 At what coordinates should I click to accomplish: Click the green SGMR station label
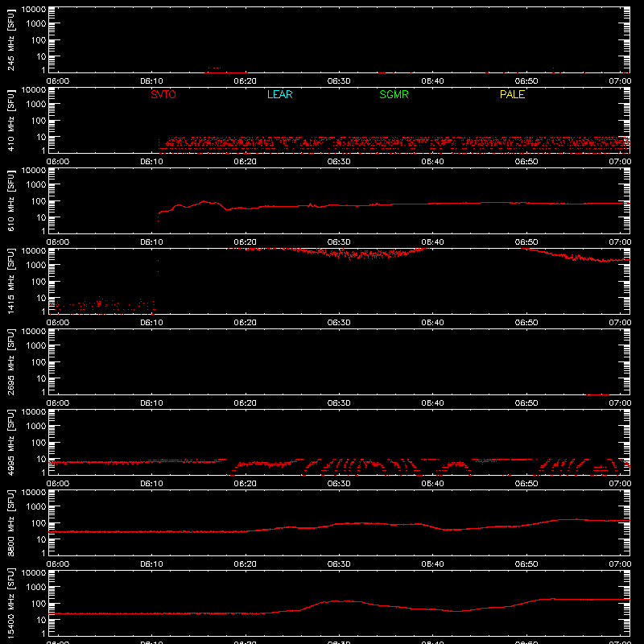[394, 94]
